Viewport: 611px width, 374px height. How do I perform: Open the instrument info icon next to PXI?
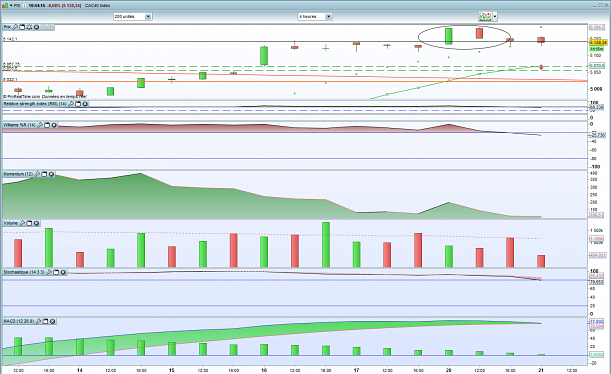(x=24, y=5)
